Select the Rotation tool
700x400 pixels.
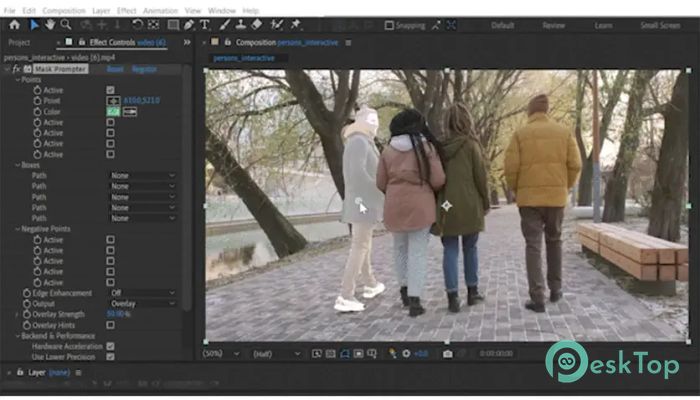(137, 25)
